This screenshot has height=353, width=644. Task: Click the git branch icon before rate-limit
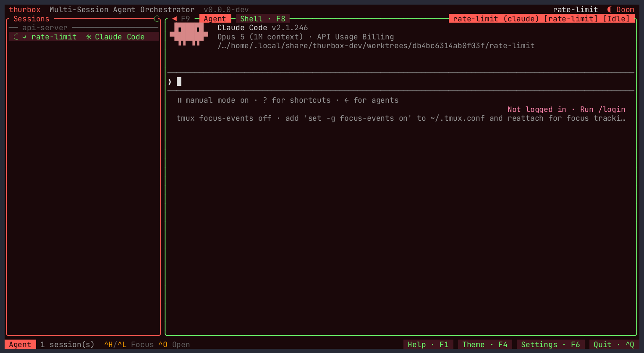[x=24, y=37]
